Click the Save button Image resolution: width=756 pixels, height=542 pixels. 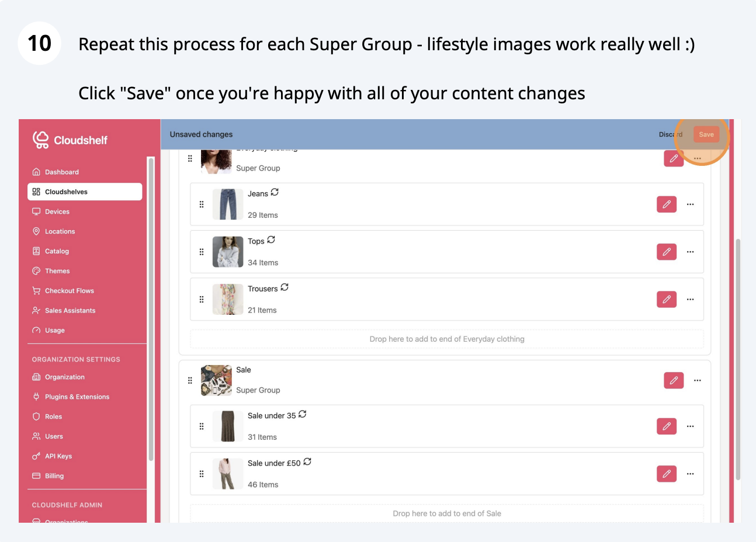click(x=706, y=134)
